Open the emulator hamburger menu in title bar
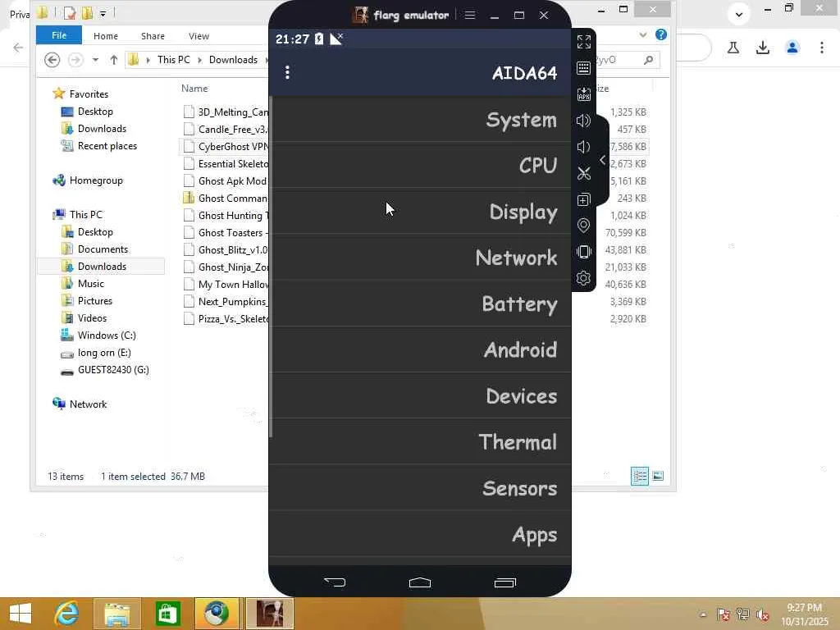This screenshot has width=840, height=630. 470,15
